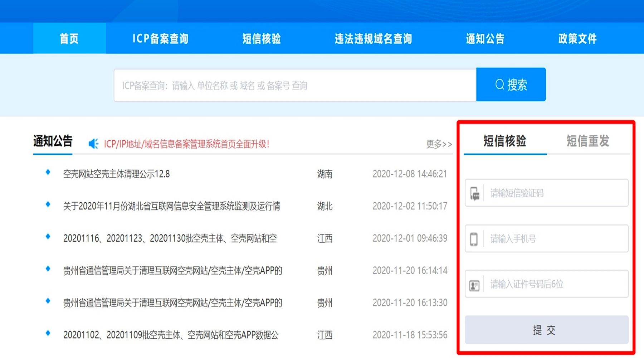Focus the ICP备案查询 search input box

295,86
